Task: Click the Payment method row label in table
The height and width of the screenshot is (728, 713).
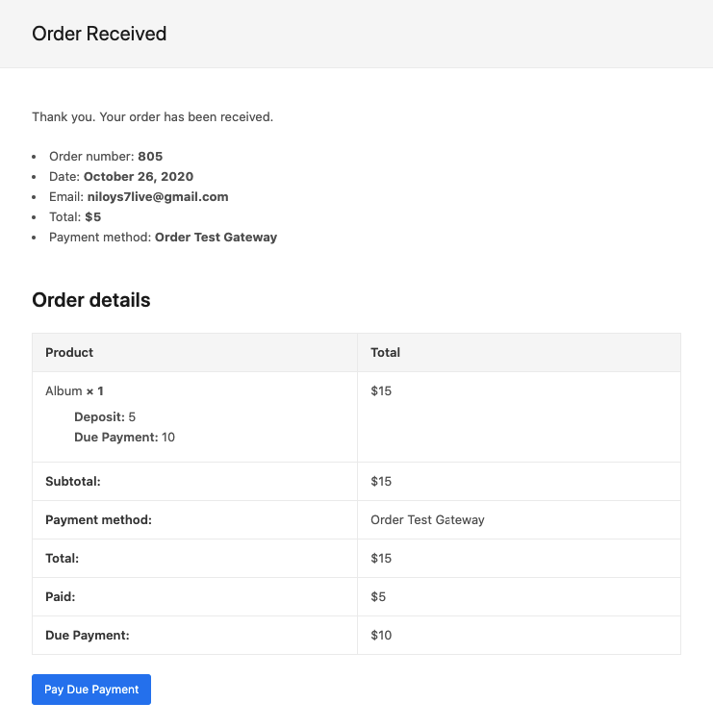Action: [99, 519]
